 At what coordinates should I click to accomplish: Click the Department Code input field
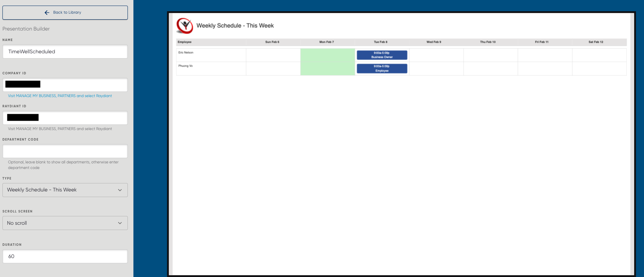pyautogui.click(x=65, y=151)
